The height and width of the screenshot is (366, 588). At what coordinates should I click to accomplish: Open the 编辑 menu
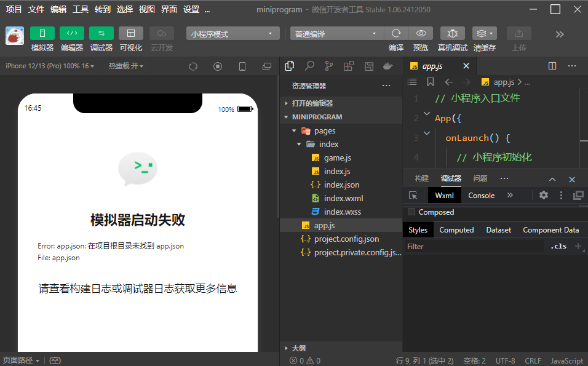(58, 9)
